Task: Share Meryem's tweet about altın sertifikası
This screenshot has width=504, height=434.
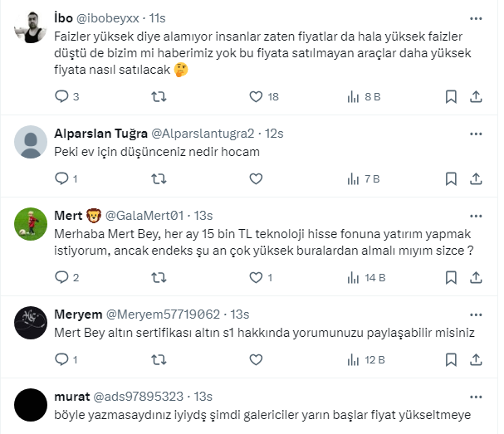Action: coord(476,359)
